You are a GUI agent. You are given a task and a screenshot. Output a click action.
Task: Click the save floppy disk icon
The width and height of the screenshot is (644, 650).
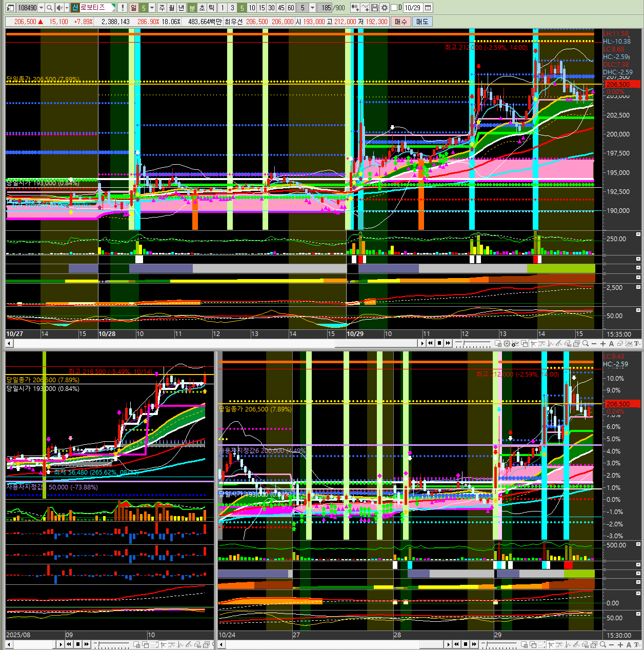pyautogui.click(x=375, y=8)
